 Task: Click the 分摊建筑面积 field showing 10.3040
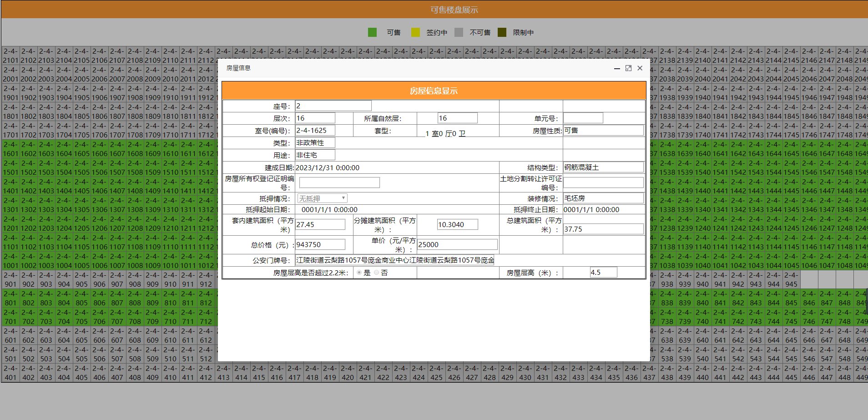point(458,224)
